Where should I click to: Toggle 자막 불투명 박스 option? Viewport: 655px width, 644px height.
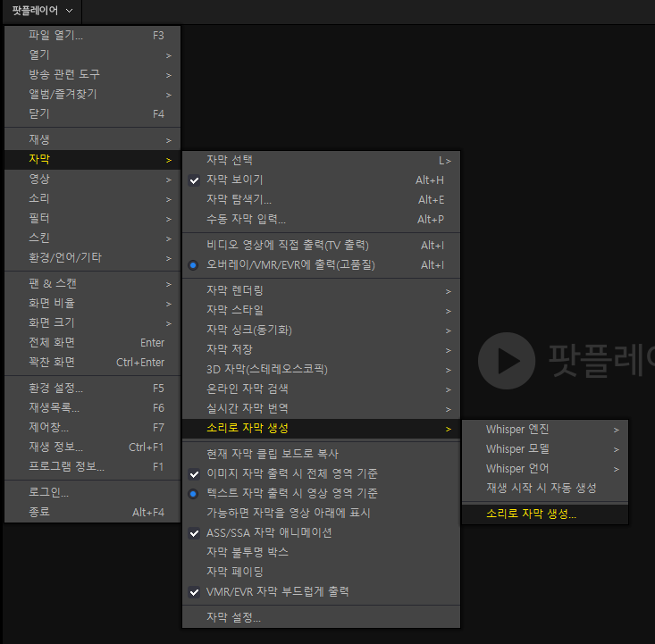(321, 553)
